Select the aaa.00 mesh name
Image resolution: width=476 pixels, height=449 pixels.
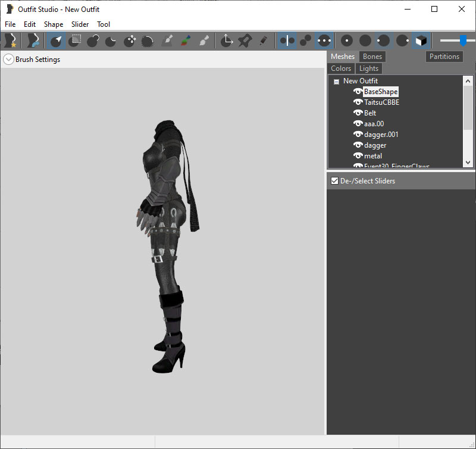tap(374, 124)
